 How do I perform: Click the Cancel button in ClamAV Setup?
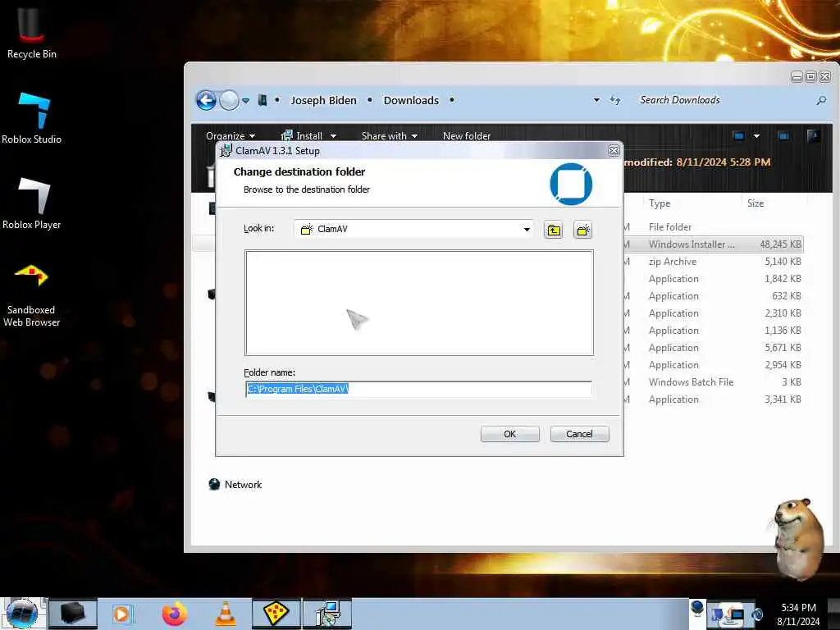(x=579, y=434)
